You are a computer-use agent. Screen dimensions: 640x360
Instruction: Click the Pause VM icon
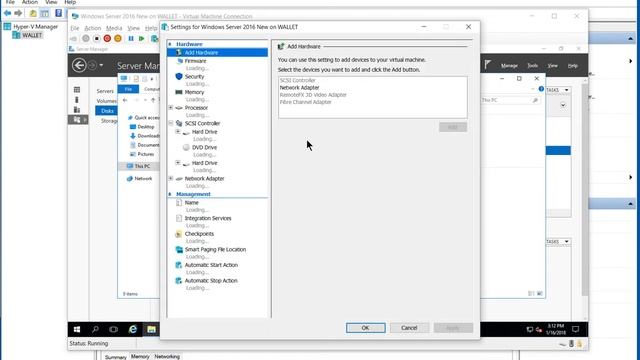131,38
